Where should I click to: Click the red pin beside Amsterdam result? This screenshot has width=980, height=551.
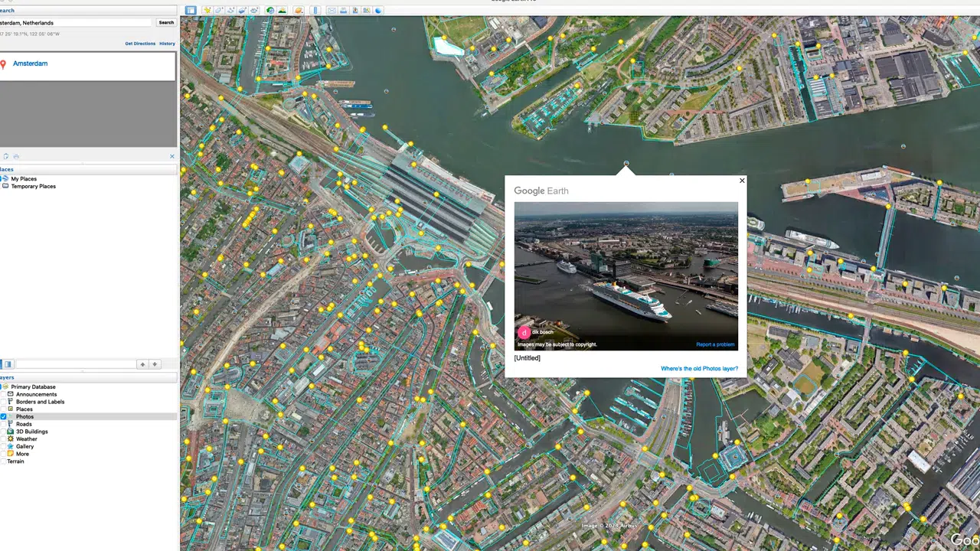[4, 64]
